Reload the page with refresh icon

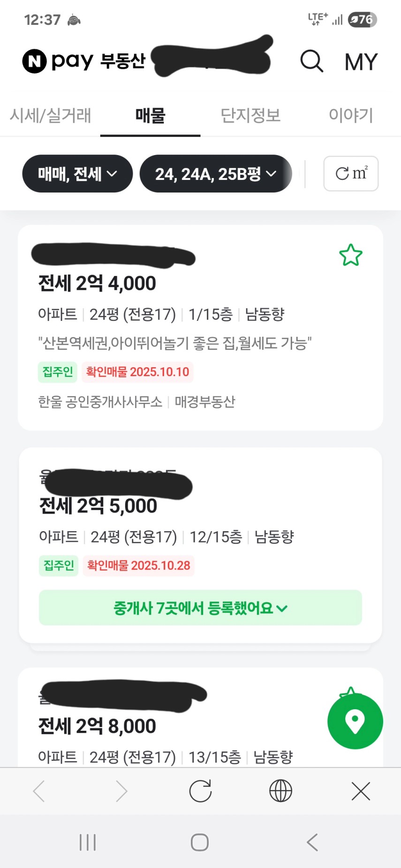[200, 791]
